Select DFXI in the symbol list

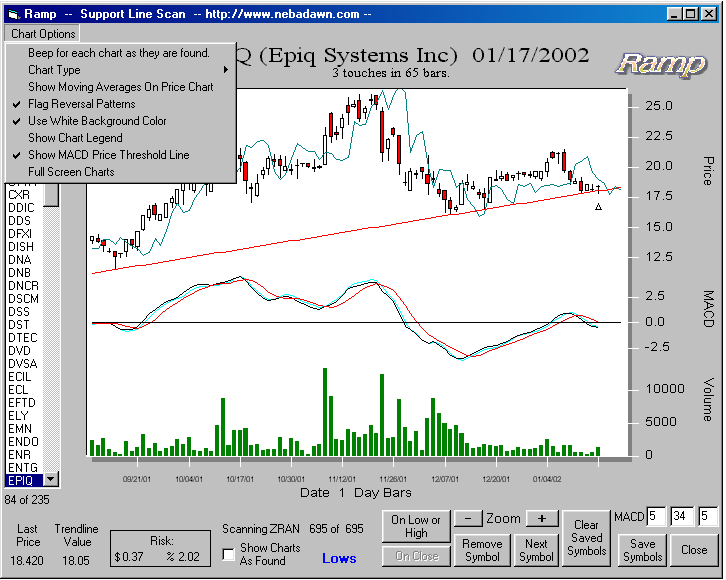pos(24,234)
